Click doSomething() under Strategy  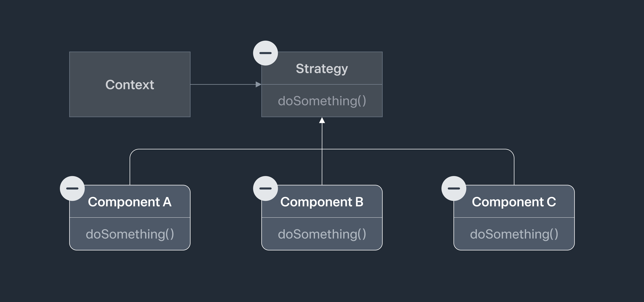pyautogui.click(x=322, y=101)
